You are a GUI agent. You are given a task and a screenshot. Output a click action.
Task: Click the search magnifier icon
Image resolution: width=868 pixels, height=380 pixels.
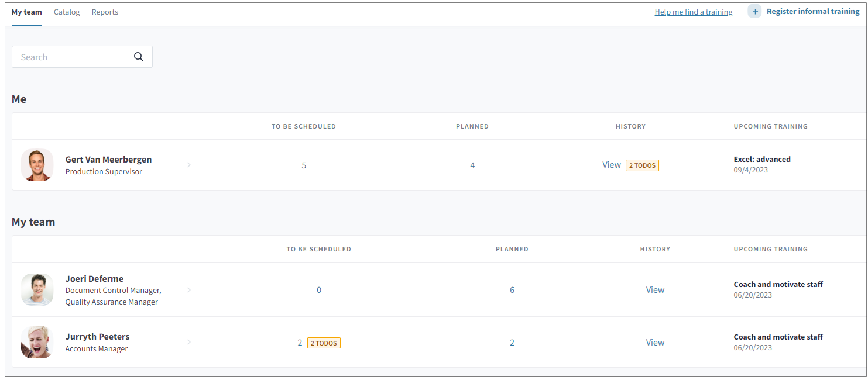(x=139, y=57)
